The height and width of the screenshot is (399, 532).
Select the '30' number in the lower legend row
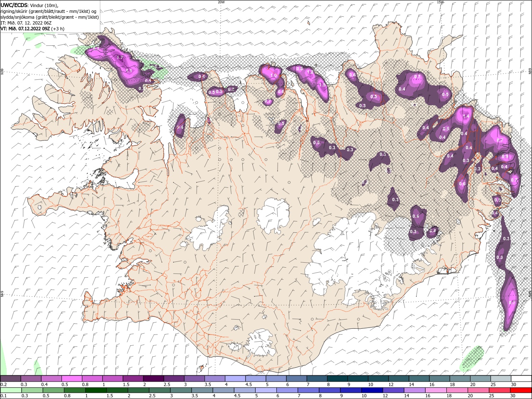pyautogui.click(x=512, y=396)
